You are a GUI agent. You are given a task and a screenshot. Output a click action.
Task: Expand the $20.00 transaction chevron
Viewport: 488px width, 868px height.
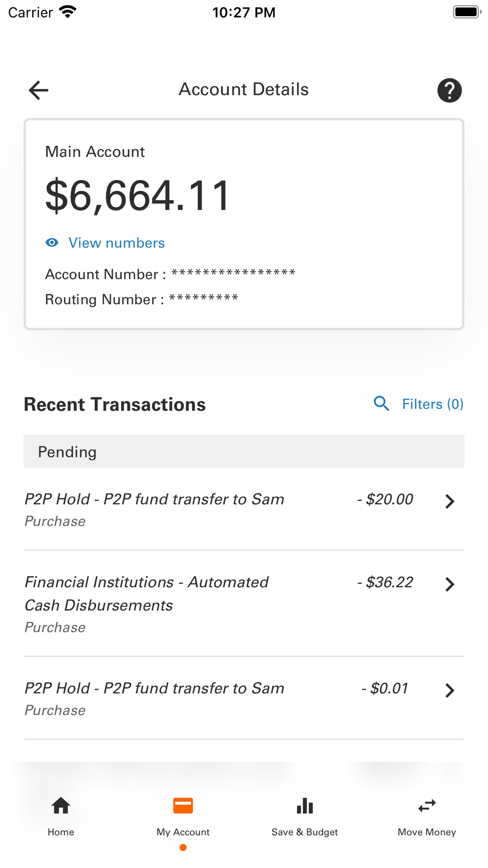pyautogui.click(x=449, y=501)
